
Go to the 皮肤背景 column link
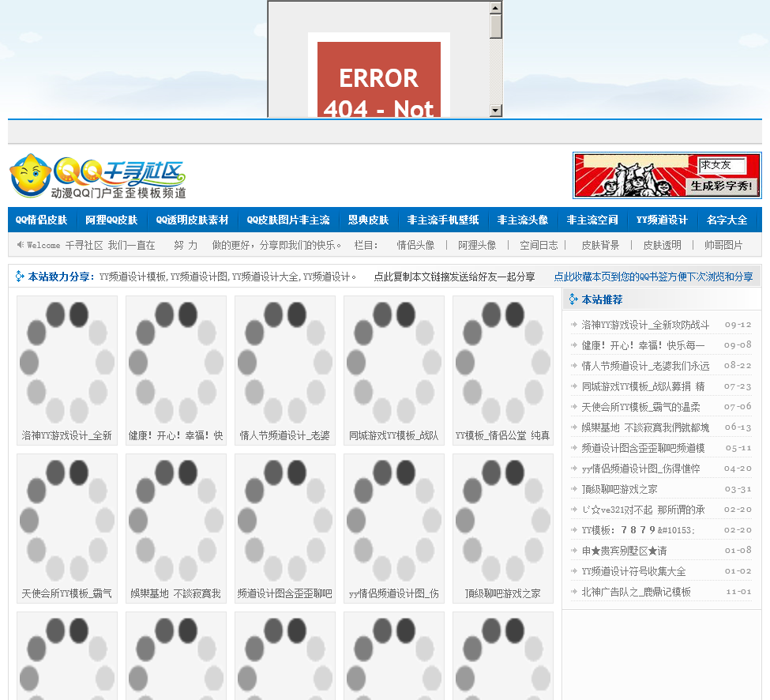click(600, 245)
